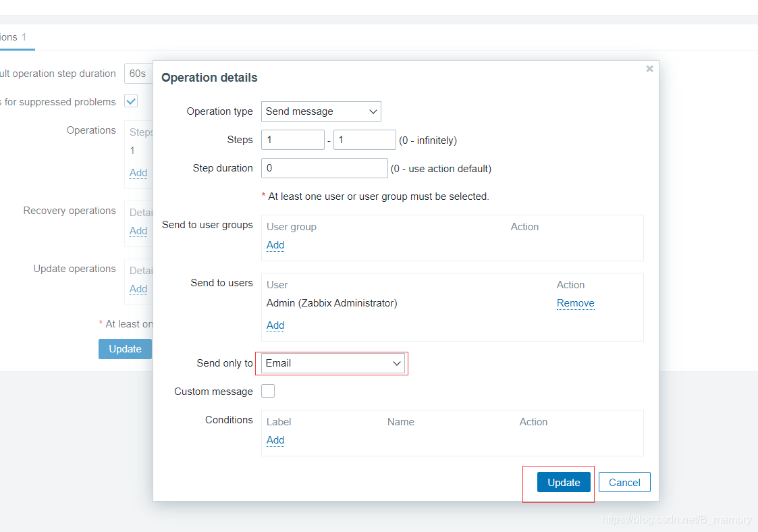Click the Name column header in Conditions
758x532 pixels.
coord(401,422)
